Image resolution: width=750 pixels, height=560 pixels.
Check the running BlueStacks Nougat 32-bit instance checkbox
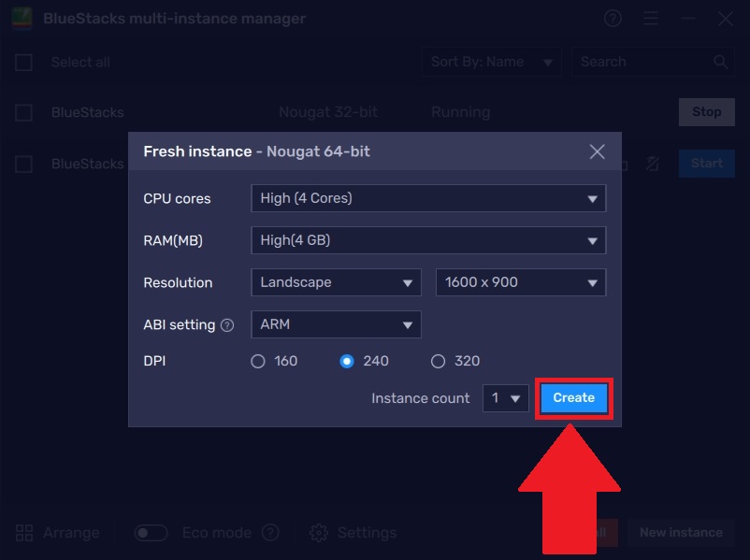pyautogui.click(x=23, y=113)
